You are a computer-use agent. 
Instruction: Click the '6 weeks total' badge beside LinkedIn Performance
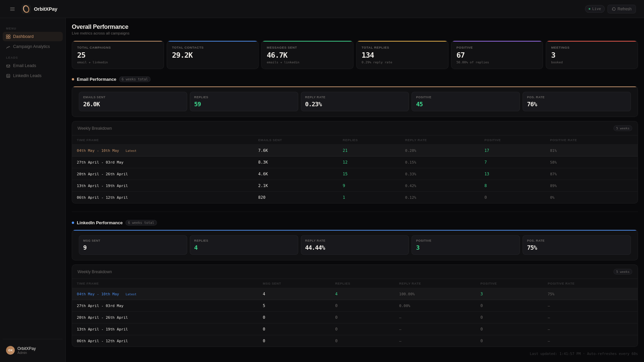(141, 223)
